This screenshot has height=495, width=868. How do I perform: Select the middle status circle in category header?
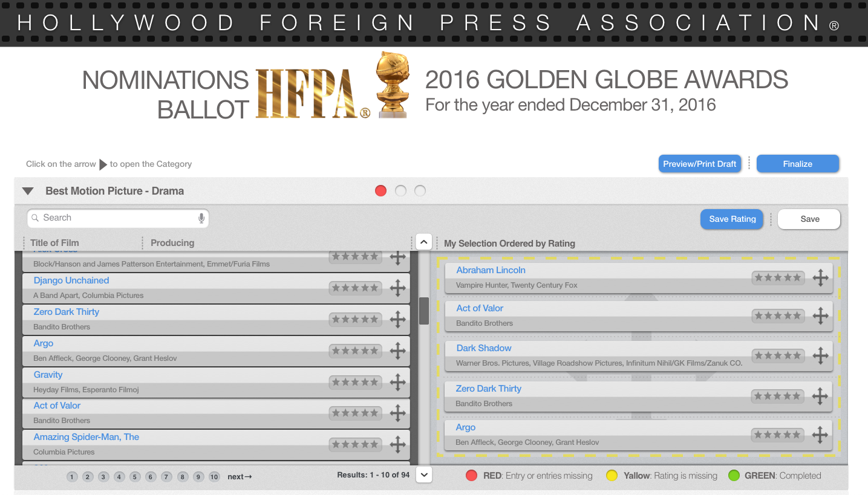click(x=400, y=191)
